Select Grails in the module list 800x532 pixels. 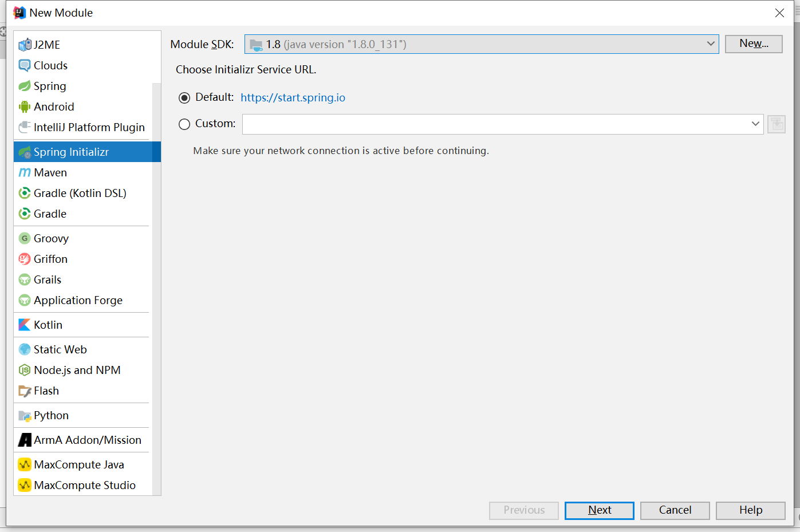[x=83, y=279]
